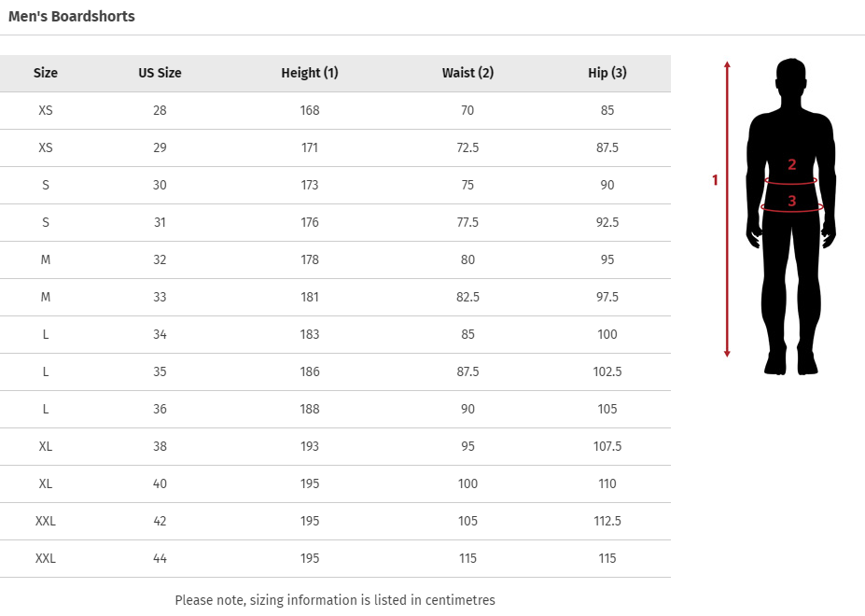Click the height value 193

(310, 446)
